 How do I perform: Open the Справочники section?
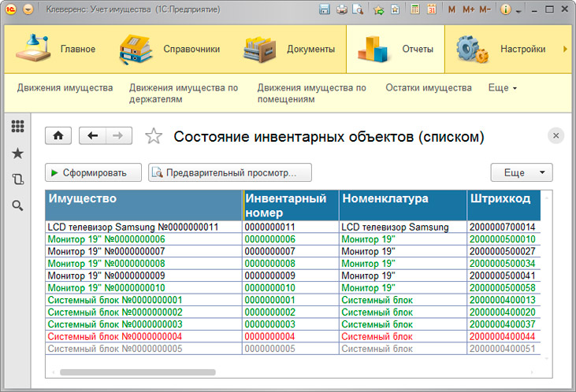click(x=169, y=49)
